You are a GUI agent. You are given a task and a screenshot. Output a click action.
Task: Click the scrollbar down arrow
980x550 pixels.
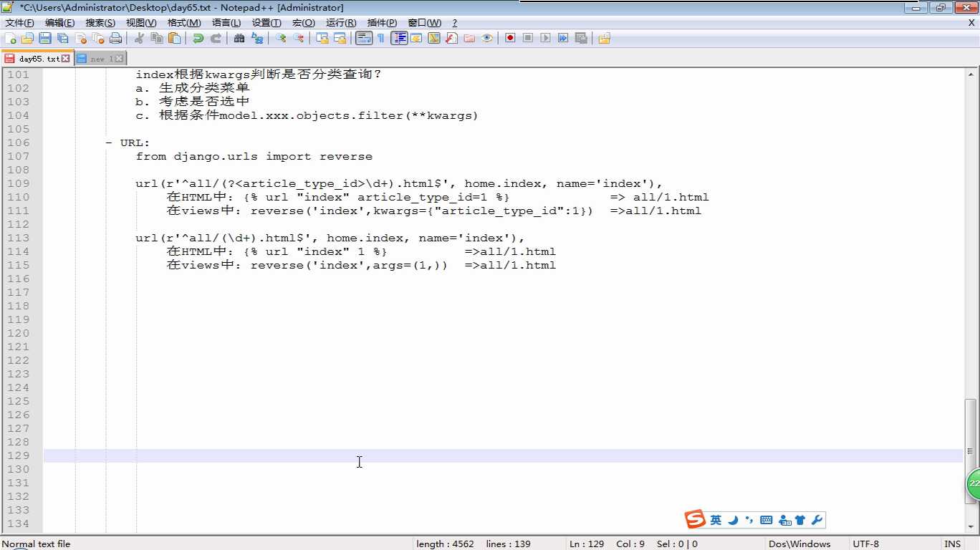tap(971, 528)
